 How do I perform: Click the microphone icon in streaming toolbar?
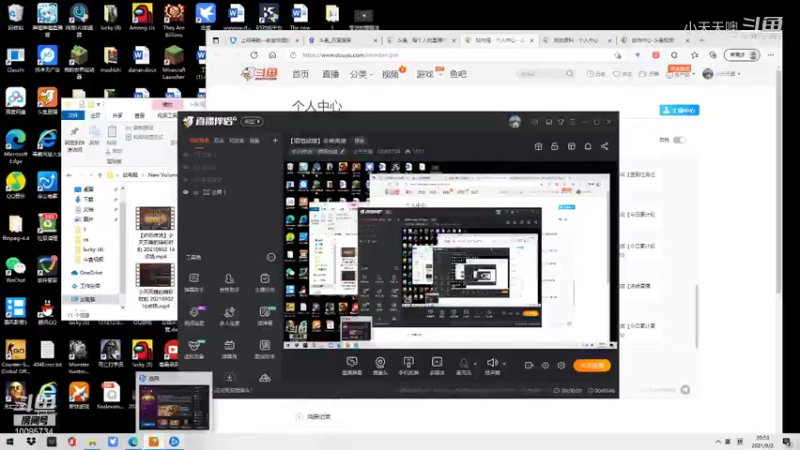463,363
